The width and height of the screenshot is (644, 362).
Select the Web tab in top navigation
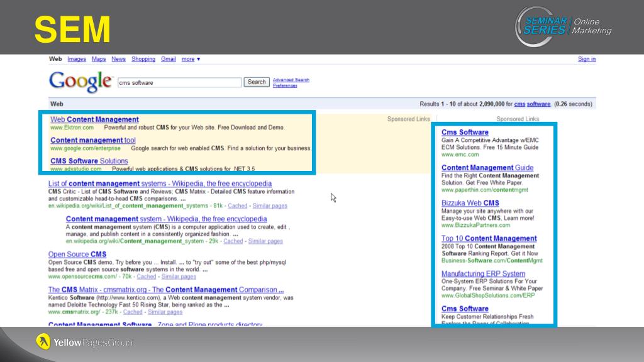[55, 59]
